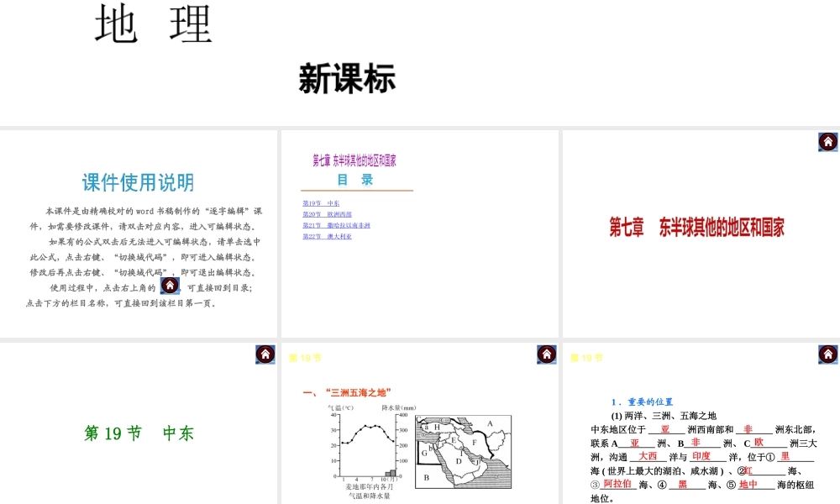Select line starting 点击下方的栏目名称
Image resolution: width=840 pixels, height=504 pixels.
coord(121,303)
